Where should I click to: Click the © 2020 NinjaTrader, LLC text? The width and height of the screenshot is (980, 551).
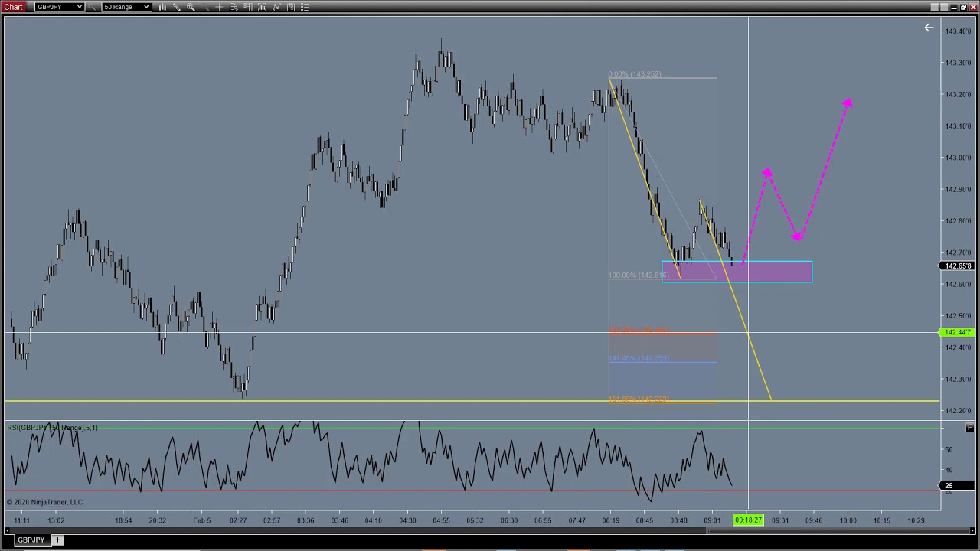click(x=44, y=502)
